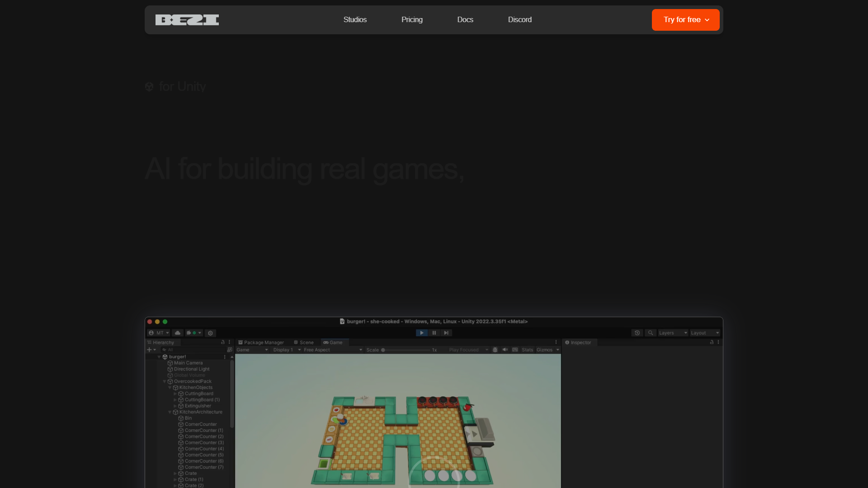Adjust the Game view Scale slider
868x488 pixels.
(407, 350)
